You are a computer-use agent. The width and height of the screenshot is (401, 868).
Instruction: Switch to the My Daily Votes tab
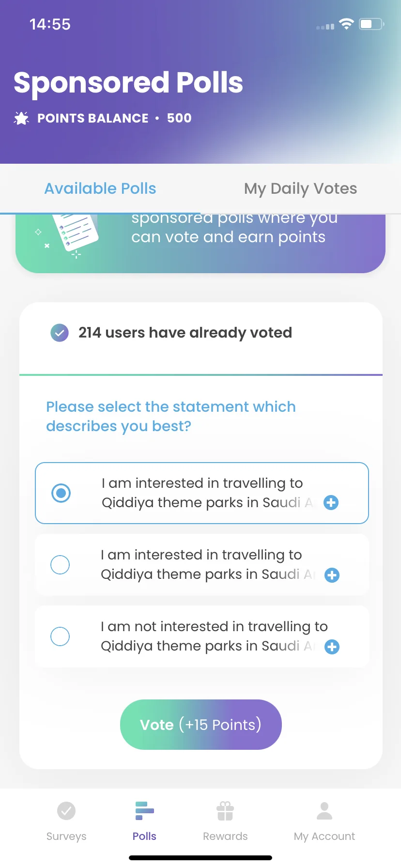(x=300, y=188)
